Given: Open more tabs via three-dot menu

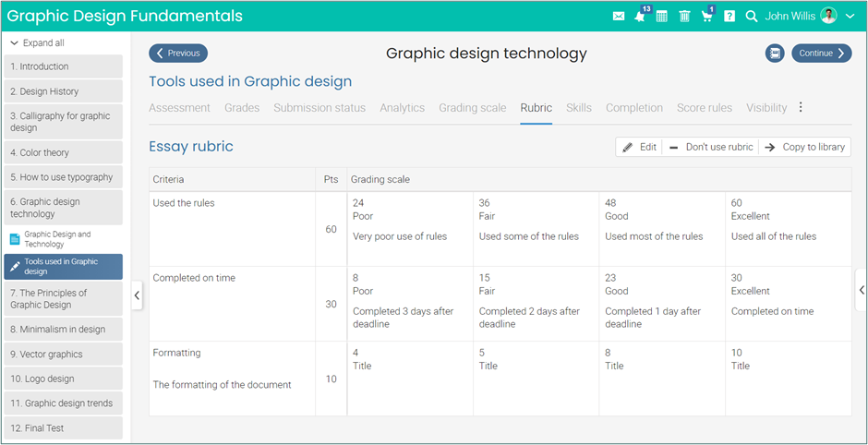Looking at the screenshot, I should click(x=801, y=108).
